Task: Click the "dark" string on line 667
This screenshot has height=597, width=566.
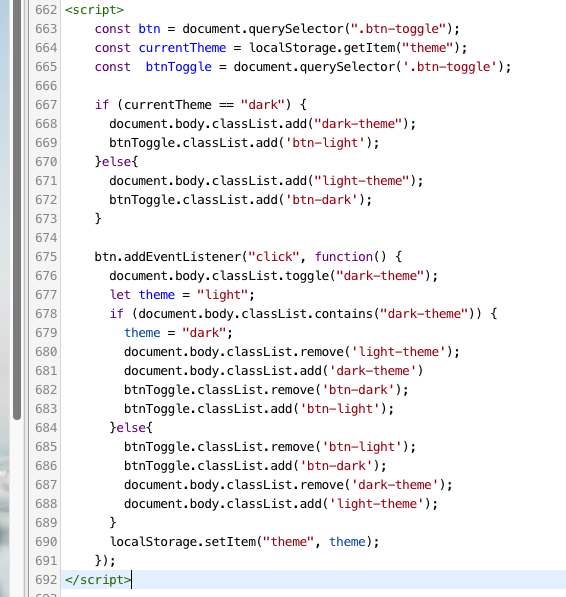Action: click(263, 105)
